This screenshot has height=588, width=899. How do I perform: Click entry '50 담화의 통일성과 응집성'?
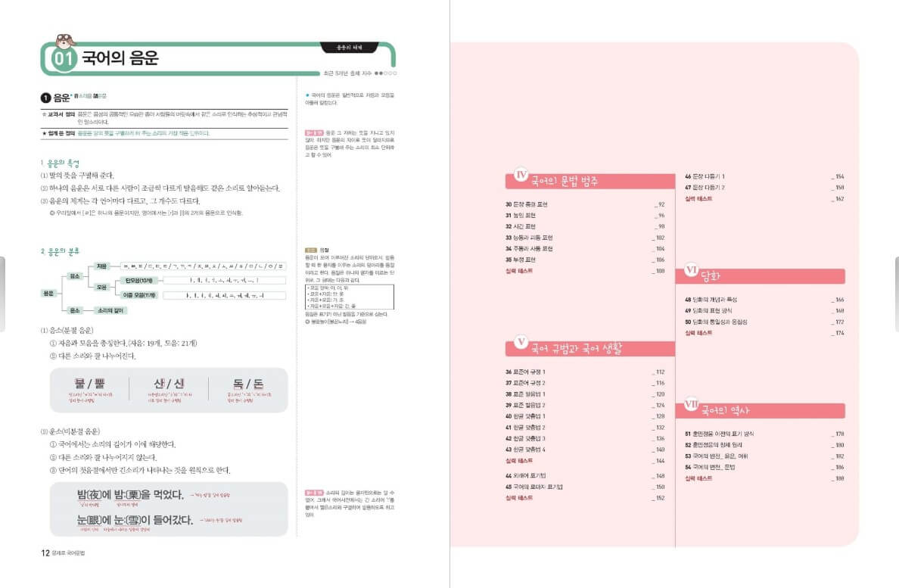pos(764,322)
